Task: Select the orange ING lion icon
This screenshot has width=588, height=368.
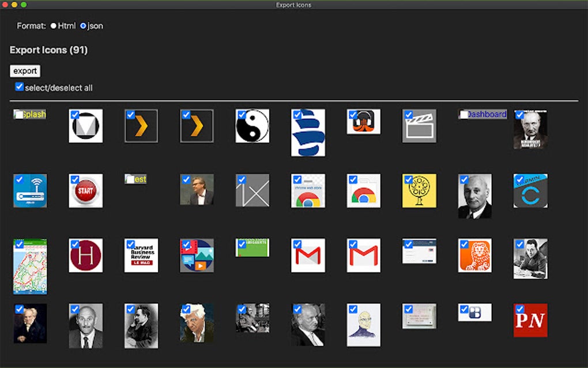Action: pyautogui.click(x=475, y=256)
